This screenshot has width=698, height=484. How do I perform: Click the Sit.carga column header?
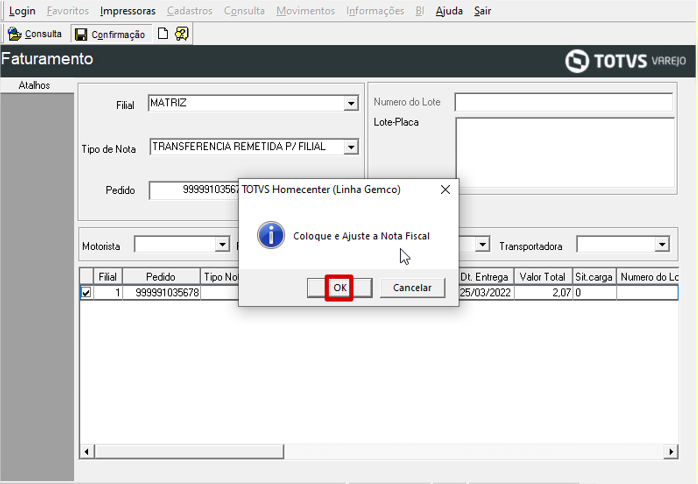pyautogui.click(x=594, y=277)
